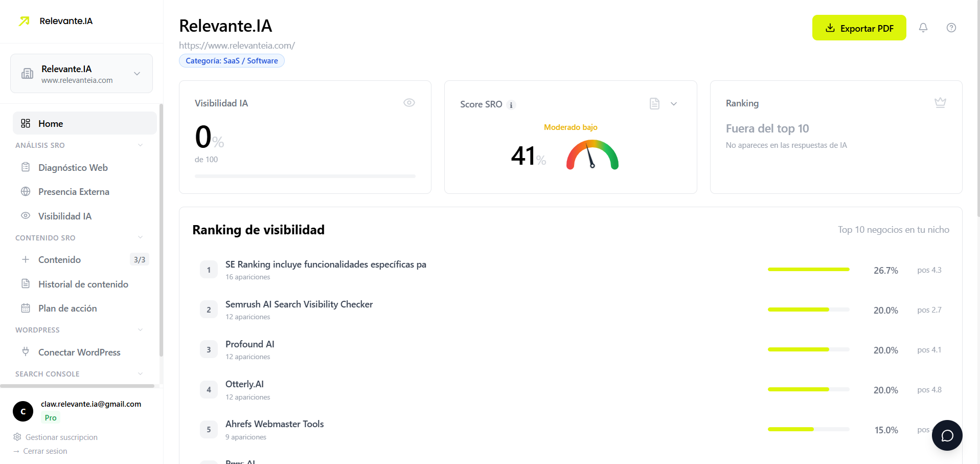Viewport: 980px width, 464px height.
Task: Click the help question mark icon
Action: [x=951, y=28]
